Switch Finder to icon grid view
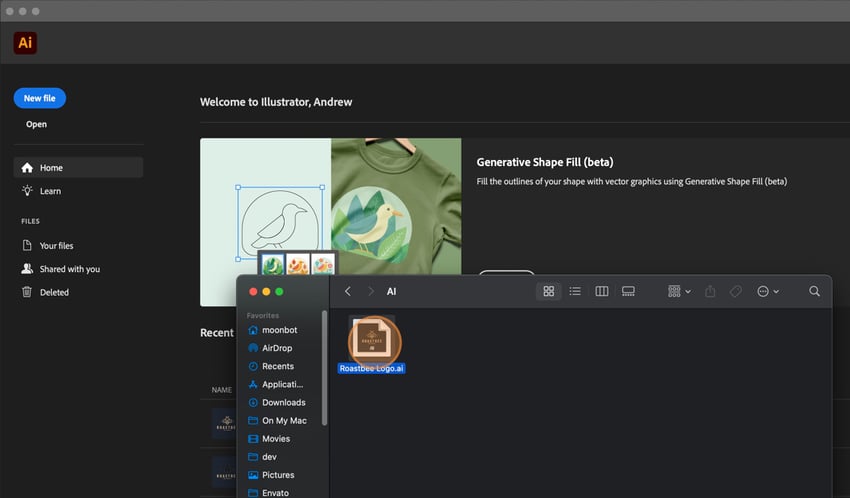 coord(549,292)
